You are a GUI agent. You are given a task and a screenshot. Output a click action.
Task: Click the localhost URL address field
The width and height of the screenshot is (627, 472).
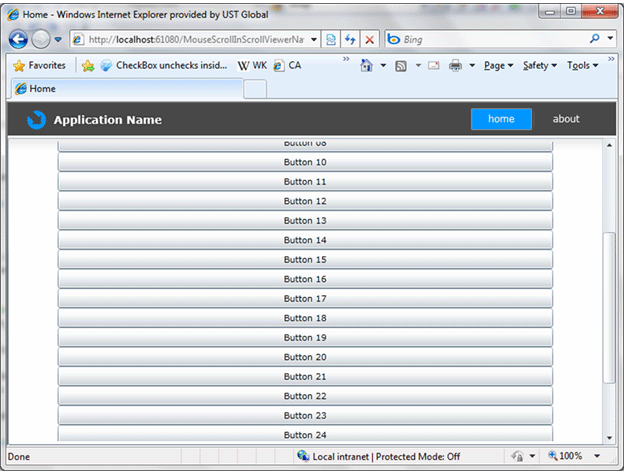(196, 39)
